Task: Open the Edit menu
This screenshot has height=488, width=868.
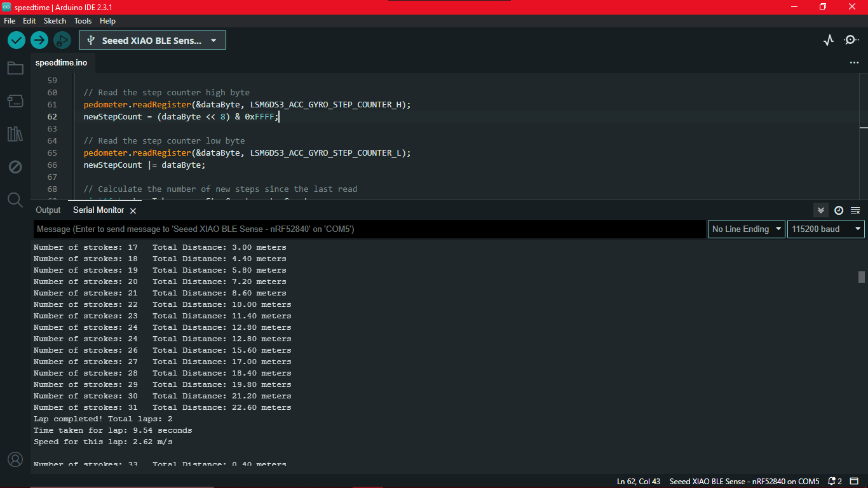Action: 29,21
